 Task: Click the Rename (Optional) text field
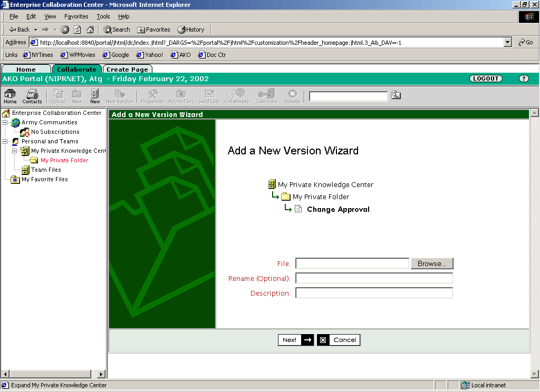point(374,278)
